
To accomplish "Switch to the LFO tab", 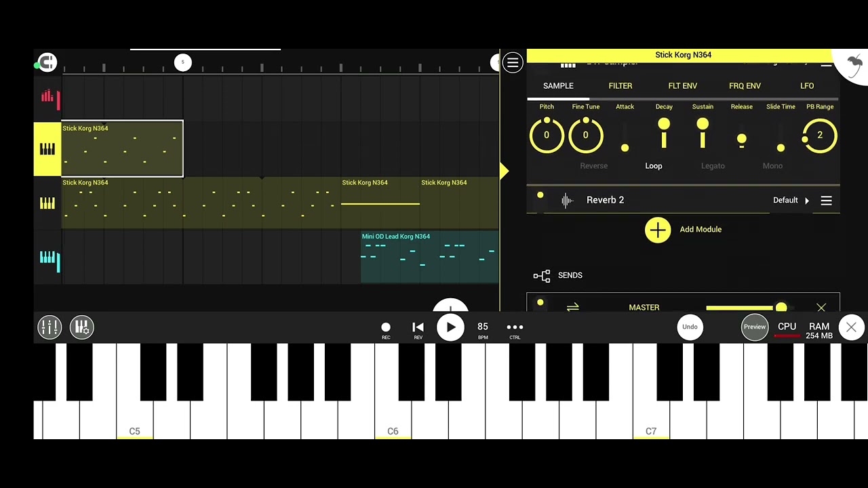I will [807, 86].
